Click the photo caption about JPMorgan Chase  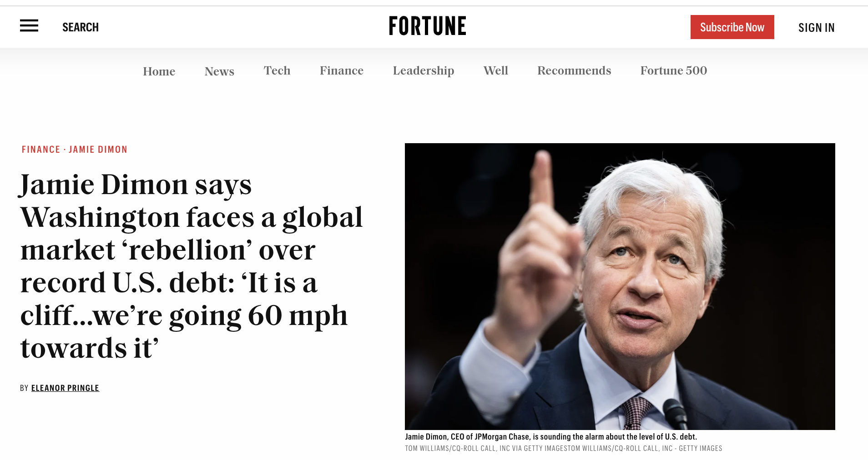(550, 437)
